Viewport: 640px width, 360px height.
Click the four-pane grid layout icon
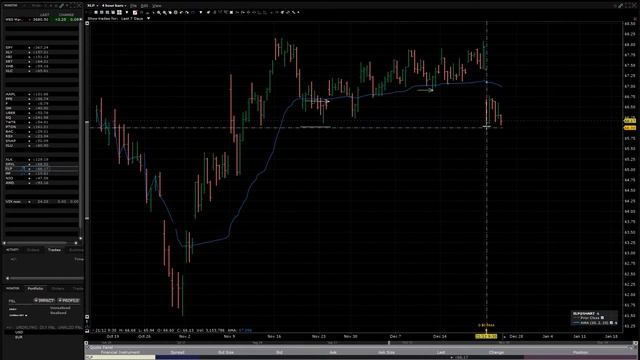tap(119, 13)
